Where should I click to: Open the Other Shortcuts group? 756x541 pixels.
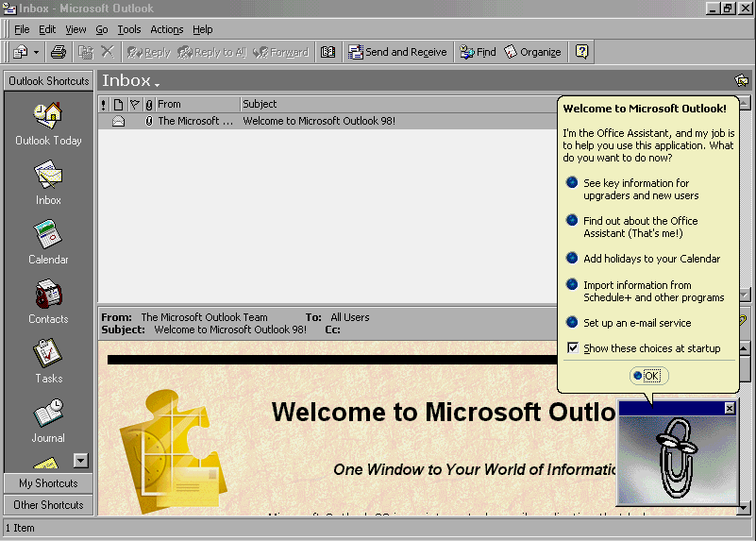pos(48,505)
